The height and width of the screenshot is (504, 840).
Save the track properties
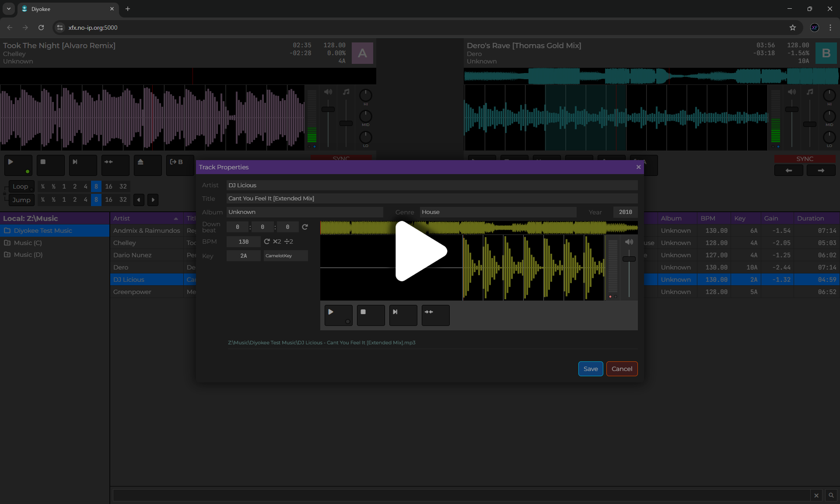[591, 369]
